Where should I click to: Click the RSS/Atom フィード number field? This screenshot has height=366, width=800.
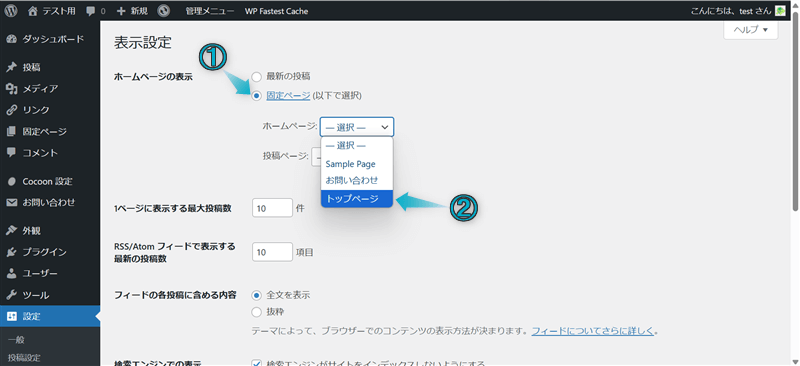tap(272, 252)
